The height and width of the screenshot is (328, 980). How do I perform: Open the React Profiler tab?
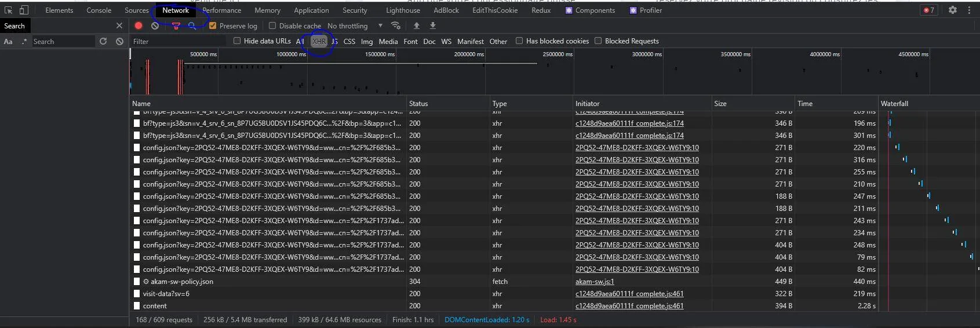(646, 10)
